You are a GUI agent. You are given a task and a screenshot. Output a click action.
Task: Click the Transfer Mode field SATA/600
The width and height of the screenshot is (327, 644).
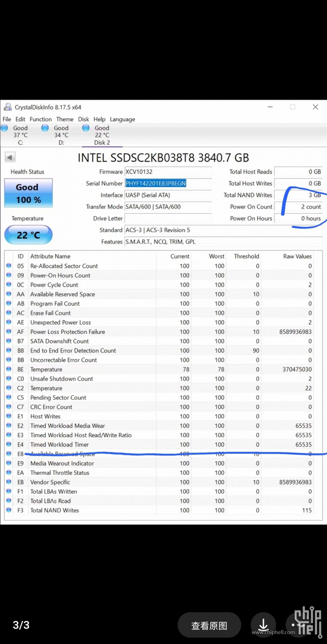pos(168,207)
